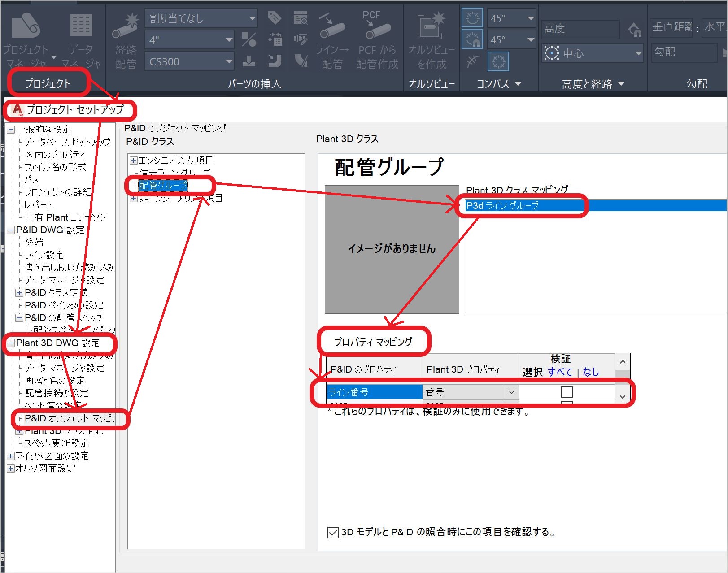Expand the オルソ図面設定 node

pos(11,469)
